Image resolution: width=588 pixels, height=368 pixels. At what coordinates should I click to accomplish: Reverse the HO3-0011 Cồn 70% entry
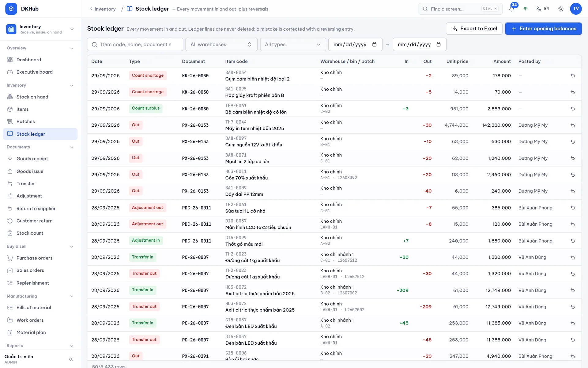coord(572,174)
